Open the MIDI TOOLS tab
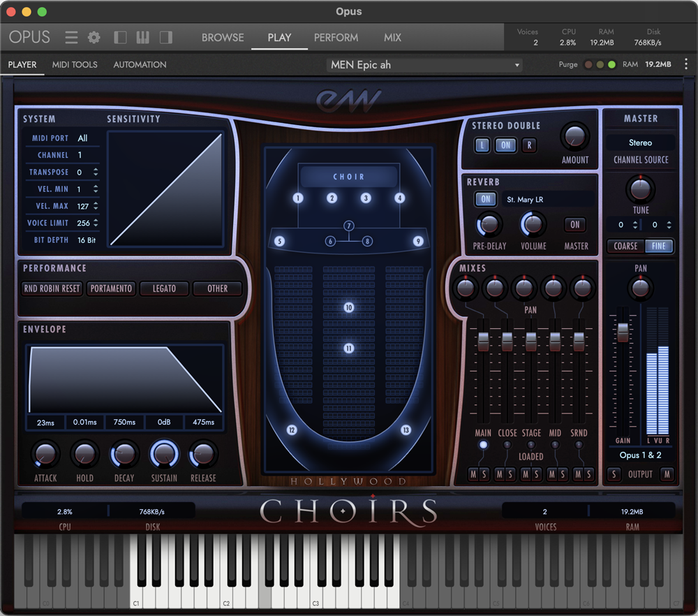Screen dimensions: 698x616 [x=75, y=64]
